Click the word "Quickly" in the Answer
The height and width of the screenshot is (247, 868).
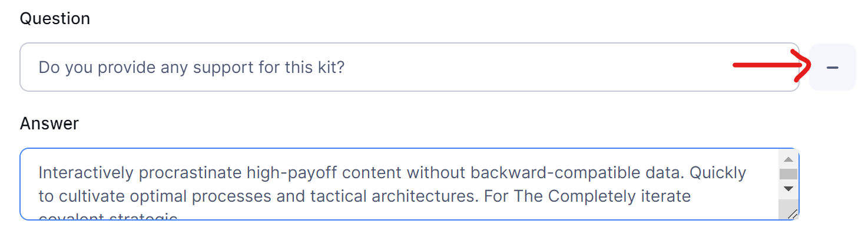click(717, 173)
